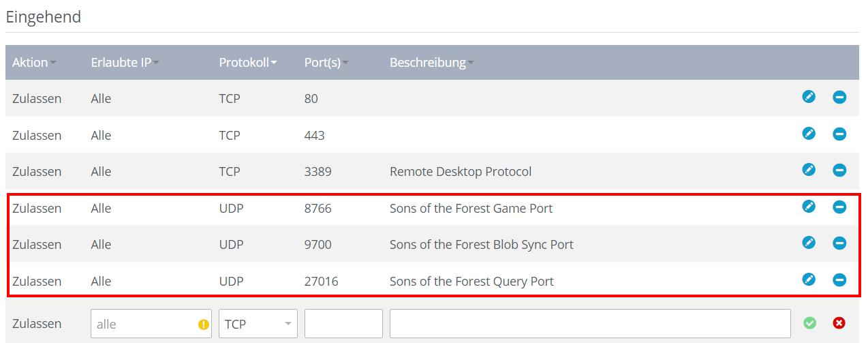This screenshot has width=868, height=343.
Task: Delete the Remote Desktop Protocol rule
Action: [839, 170]
